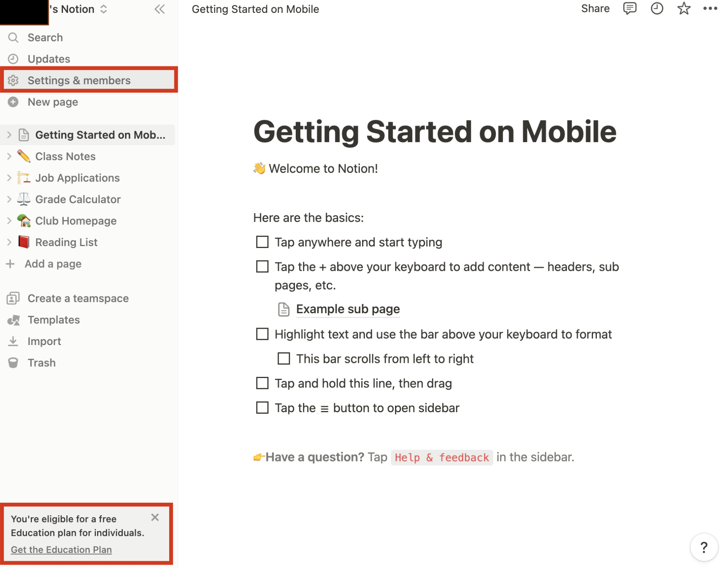Expand the Getting Started on Mob page

point(8,134)
